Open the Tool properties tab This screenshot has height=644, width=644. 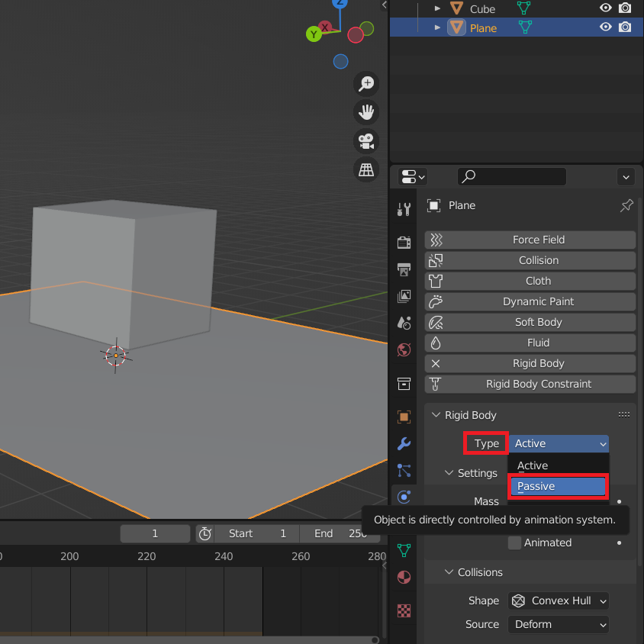tap(404, 210)
